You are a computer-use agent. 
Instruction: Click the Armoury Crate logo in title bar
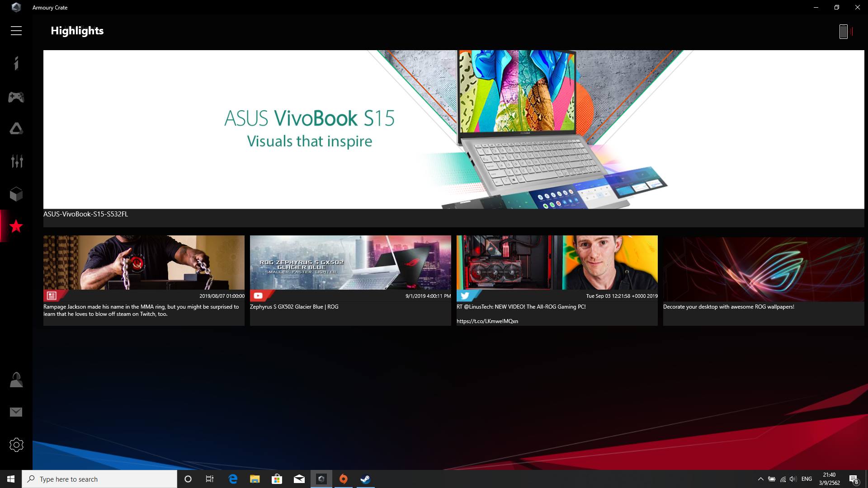[16, 7]
